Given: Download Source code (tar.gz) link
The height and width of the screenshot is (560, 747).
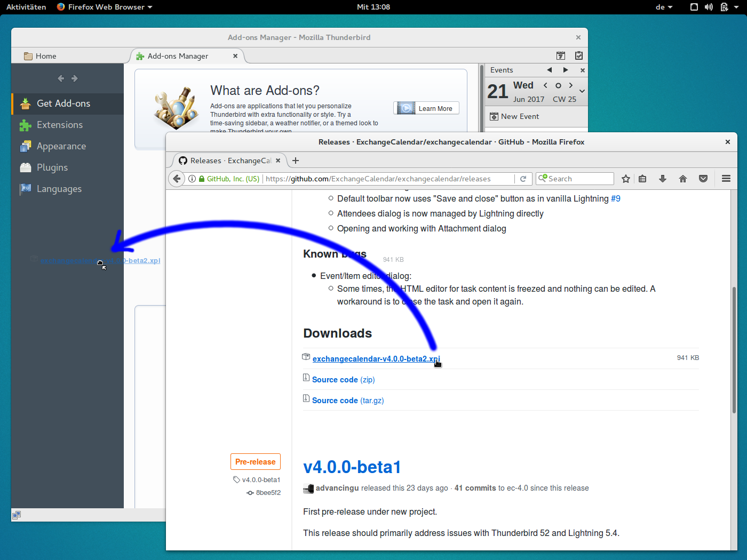Looking at the screenshot, I should point(348,401).
